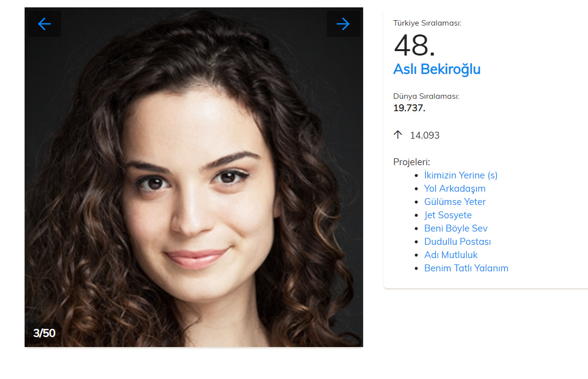Screen dimensions: 588x379
Task: Open the Yol Arkadaşım project link
Action: pyautogui.click(x=455, y=189)
